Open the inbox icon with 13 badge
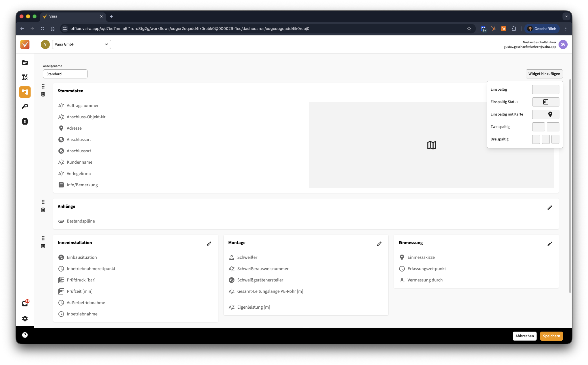This screenshot has height=365, width=588. click(25, 304)
